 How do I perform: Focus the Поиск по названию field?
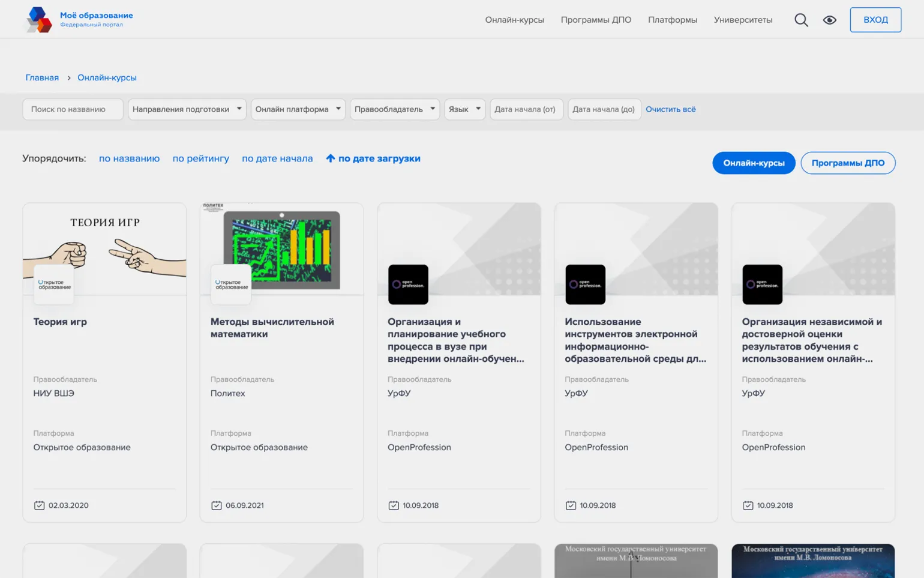click(x=73, y=109)
